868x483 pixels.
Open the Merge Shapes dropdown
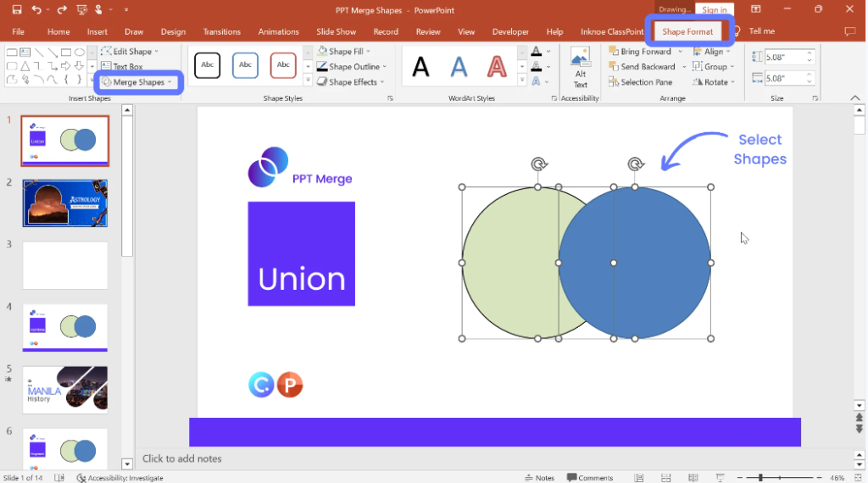[137, 82]
